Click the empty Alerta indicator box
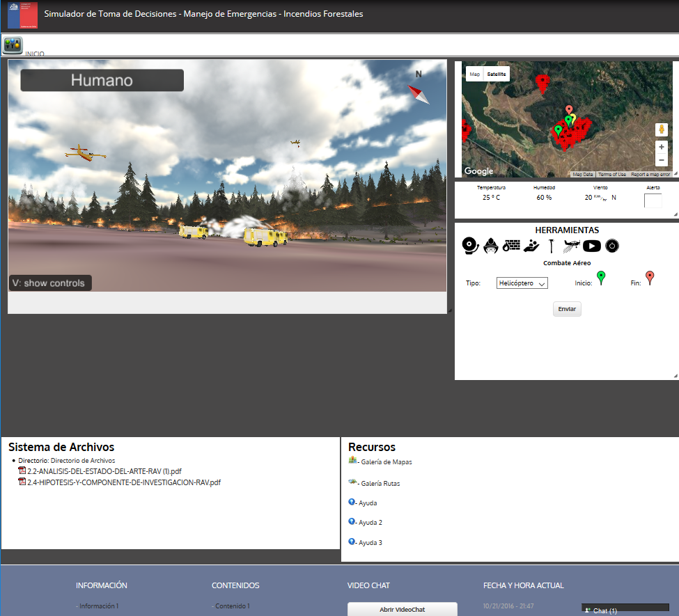Image resolution: width=679 pixels, height=616 pixels. click(653, 200)
